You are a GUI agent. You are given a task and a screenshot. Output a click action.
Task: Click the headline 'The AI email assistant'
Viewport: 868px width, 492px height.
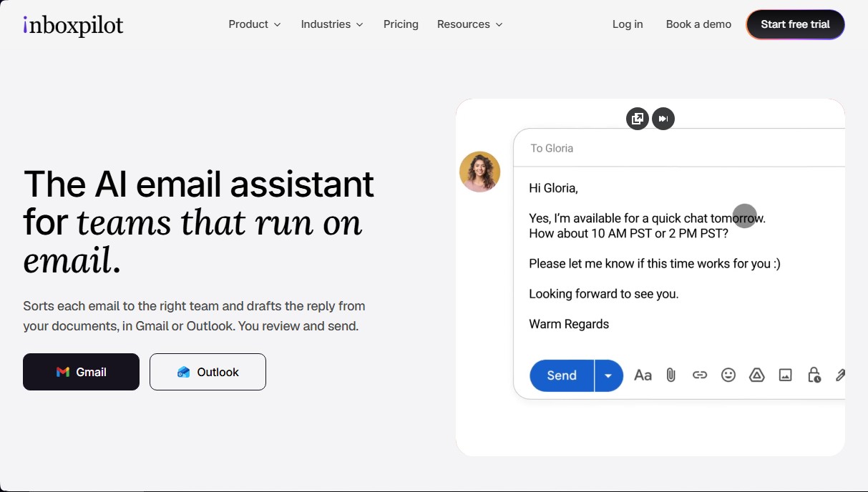click(x=199, y=184)
